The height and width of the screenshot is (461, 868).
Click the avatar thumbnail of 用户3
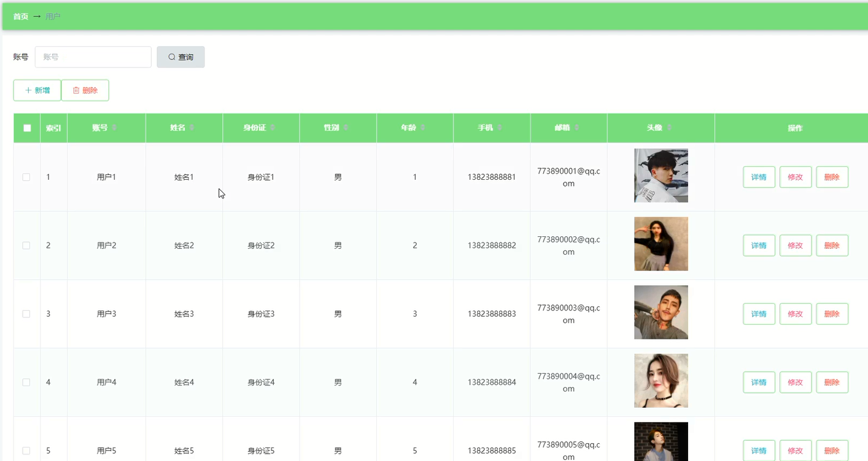(661, 312)
